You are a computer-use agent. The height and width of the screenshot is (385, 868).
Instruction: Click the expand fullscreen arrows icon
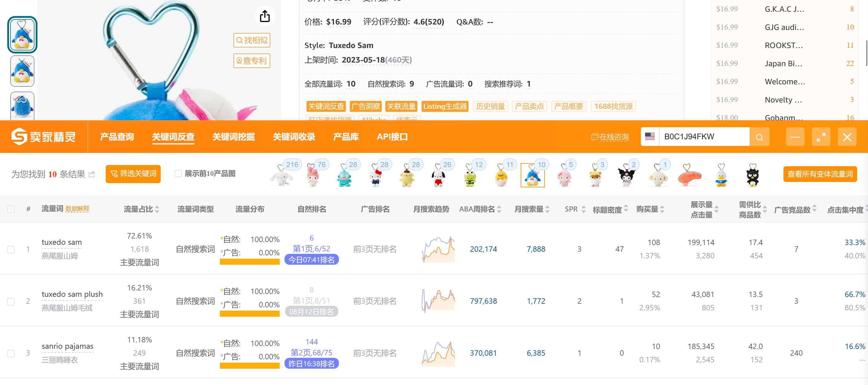point(821,137)
